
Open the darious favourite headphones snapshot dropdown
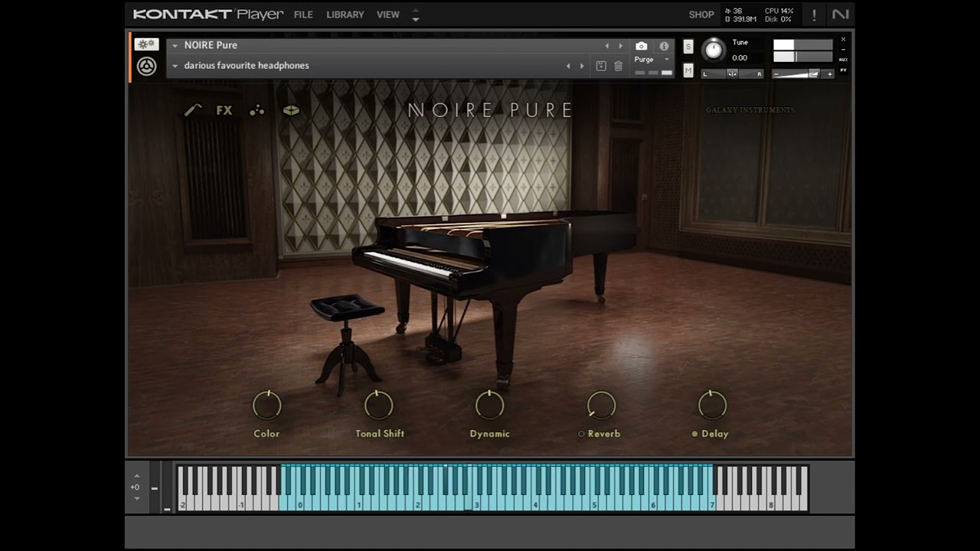tap(175, 66)
